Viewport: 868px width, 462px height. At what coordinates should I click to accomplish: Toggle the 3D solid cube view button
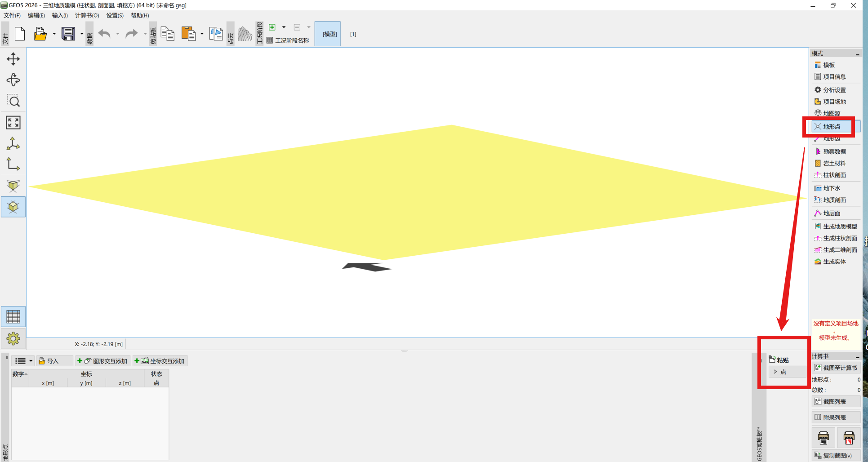13,207
